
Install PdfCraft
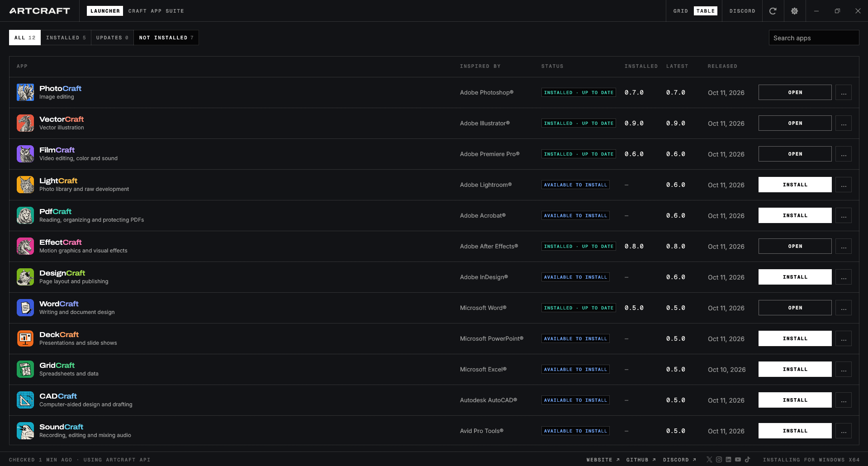[795, 215]
